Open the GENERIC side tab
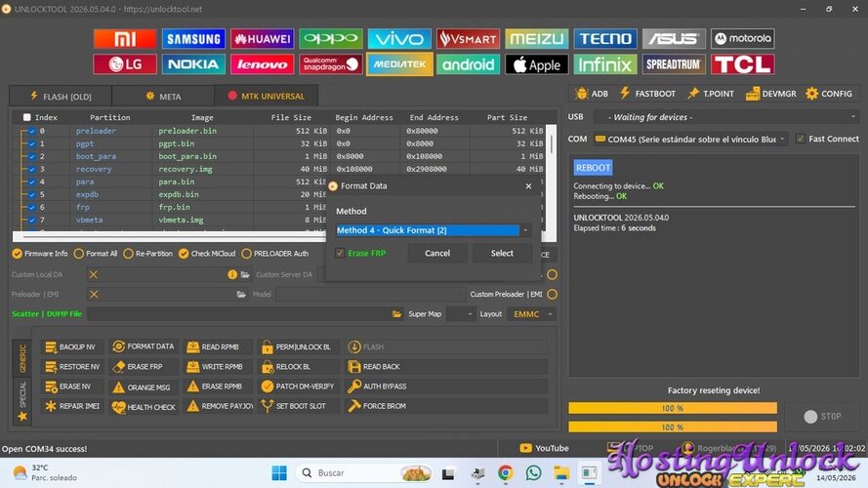The image size is (868, 488). click(x=22, y=358)
